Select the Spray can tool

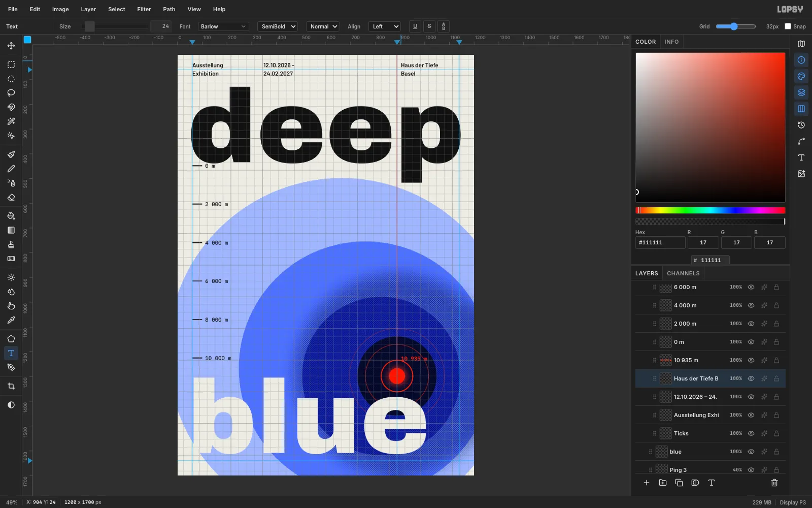click(11, 183)
